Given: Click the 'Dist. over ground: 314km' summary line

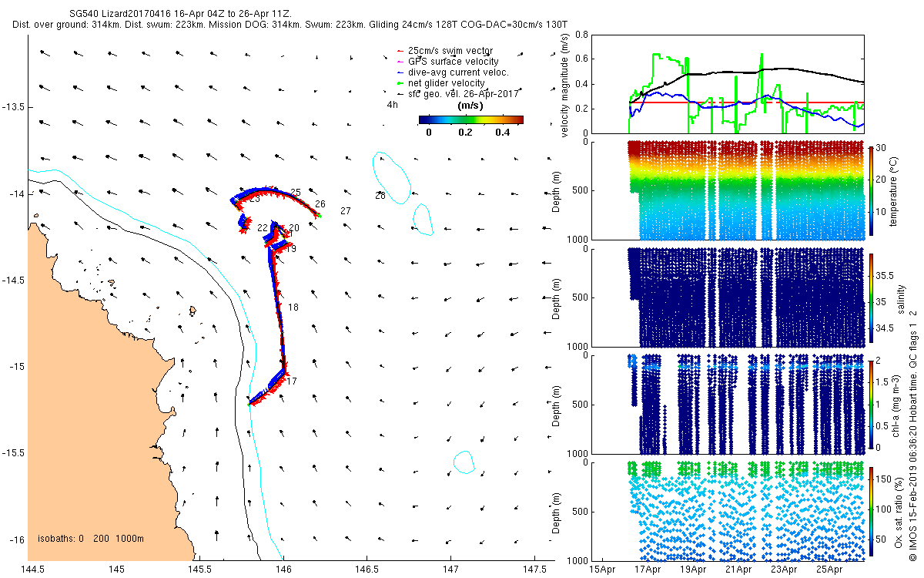Looking at the screenshot, I should click(290, 25).
